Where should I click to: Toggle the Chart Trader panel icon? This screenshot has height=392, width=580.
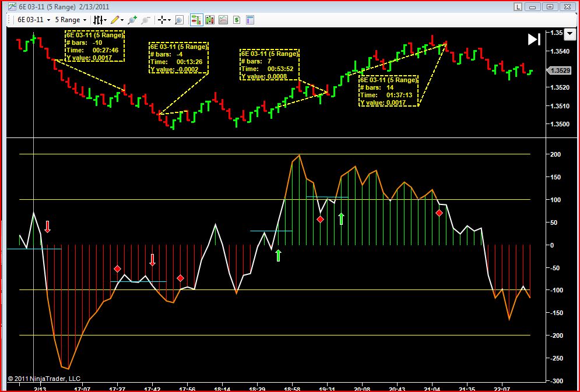point(196,20)
